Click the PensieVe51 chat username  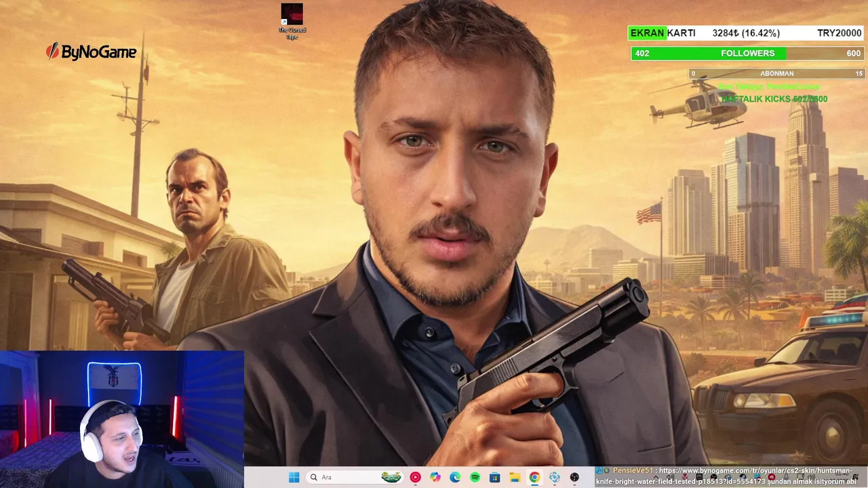tap(633, 470)
